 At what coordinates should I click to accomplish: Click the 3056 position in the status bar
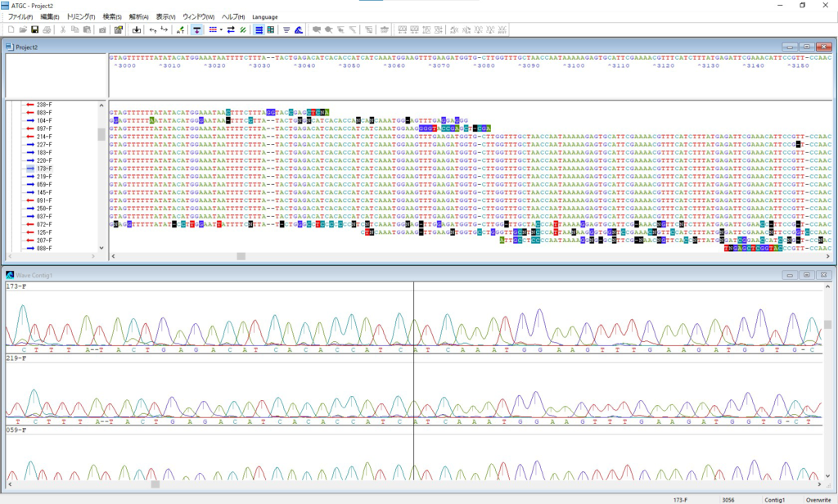[728, 500]
